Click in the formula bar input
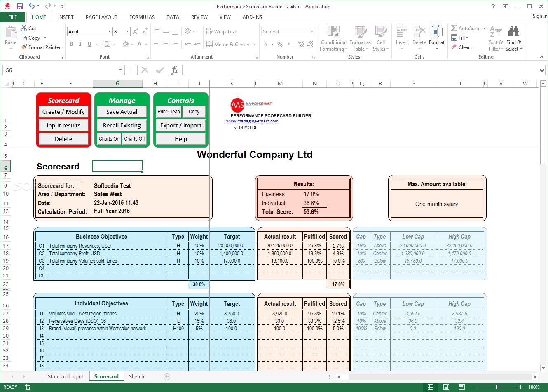Screen dimensions: 548x392 (361, 70)
